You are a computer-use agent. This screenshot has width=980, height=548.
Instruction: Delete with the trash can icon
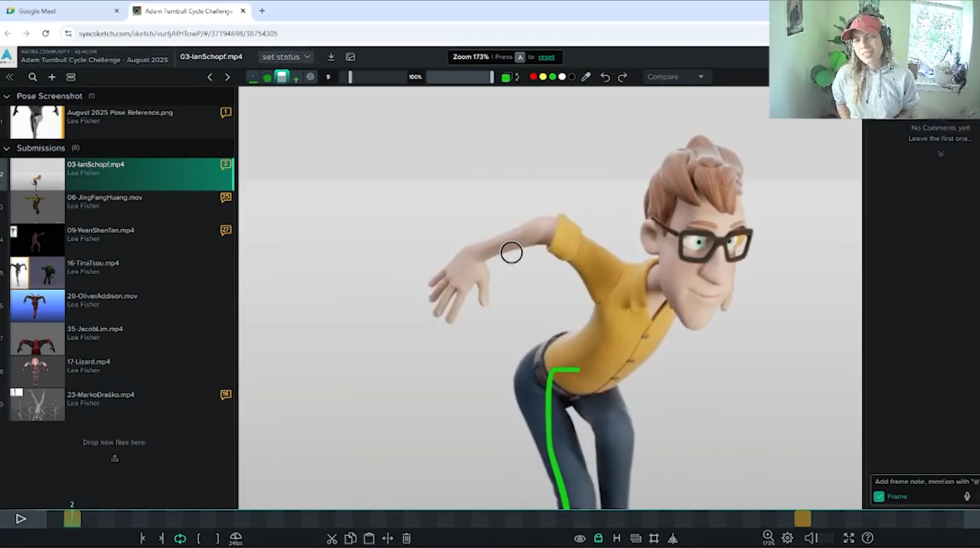pos(406,539)
